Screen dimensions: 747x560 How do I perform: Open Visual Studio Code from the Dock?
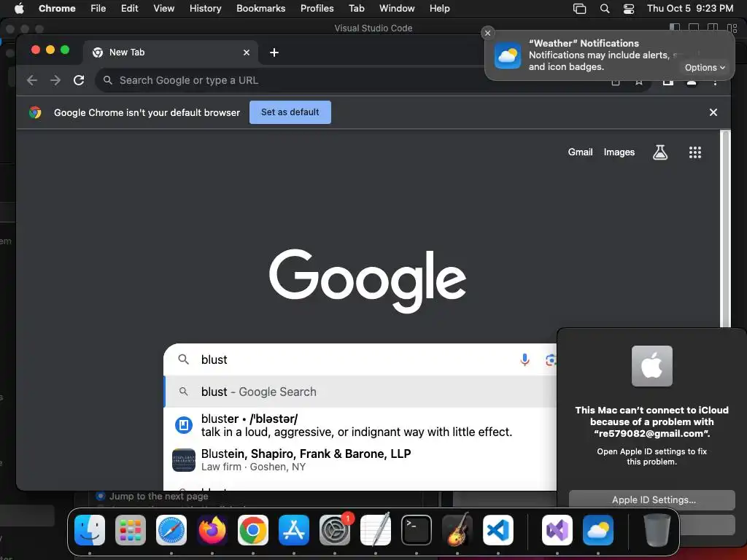tap(498, 530)
